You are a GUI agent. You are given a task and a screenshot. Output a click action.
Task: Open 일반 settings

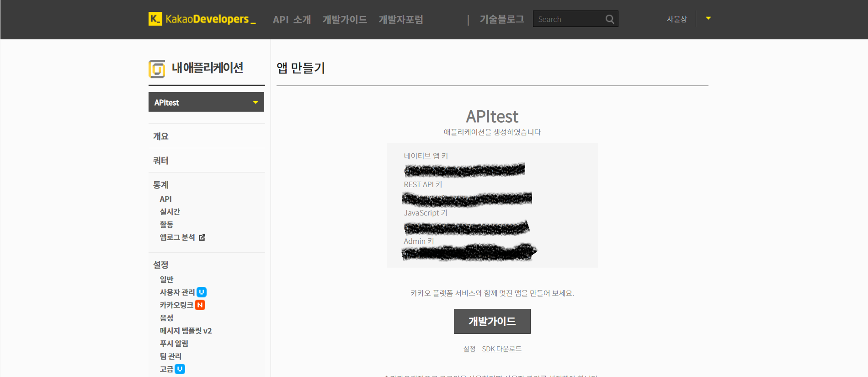point(166,280)
